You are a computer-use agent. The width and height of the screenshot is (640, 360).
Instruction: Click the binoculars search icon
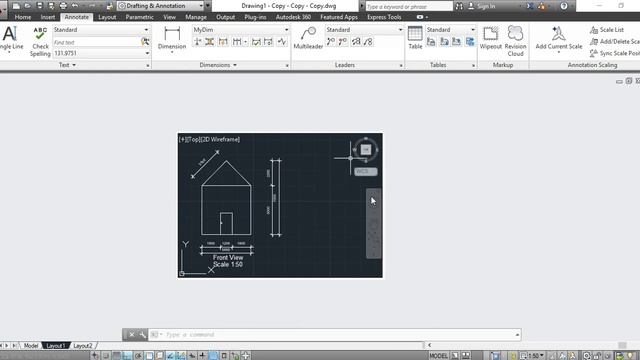point(459,6)
